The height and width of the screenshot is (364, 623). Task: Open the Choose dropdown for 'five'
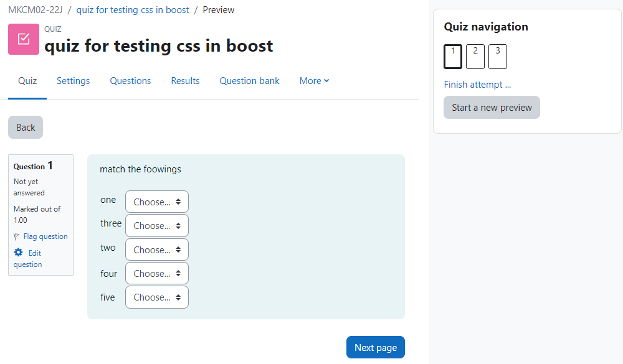click(x=157, y=297)
